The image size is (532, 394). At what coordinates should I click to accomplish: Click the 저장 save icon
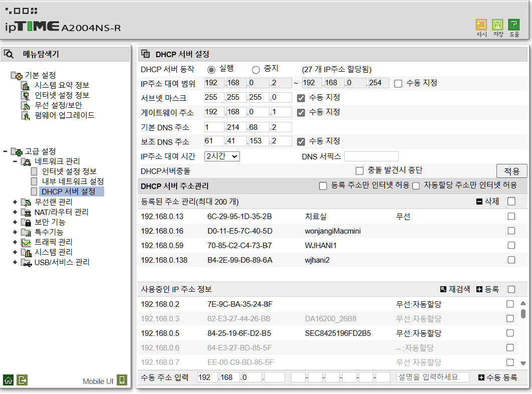pos(497,25)
